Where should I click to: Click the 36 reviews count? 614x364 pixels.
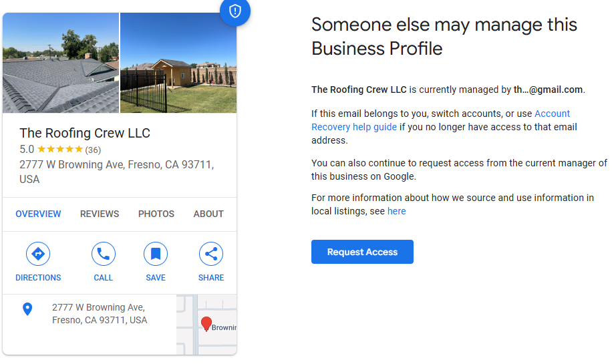(x=93, y=150)
